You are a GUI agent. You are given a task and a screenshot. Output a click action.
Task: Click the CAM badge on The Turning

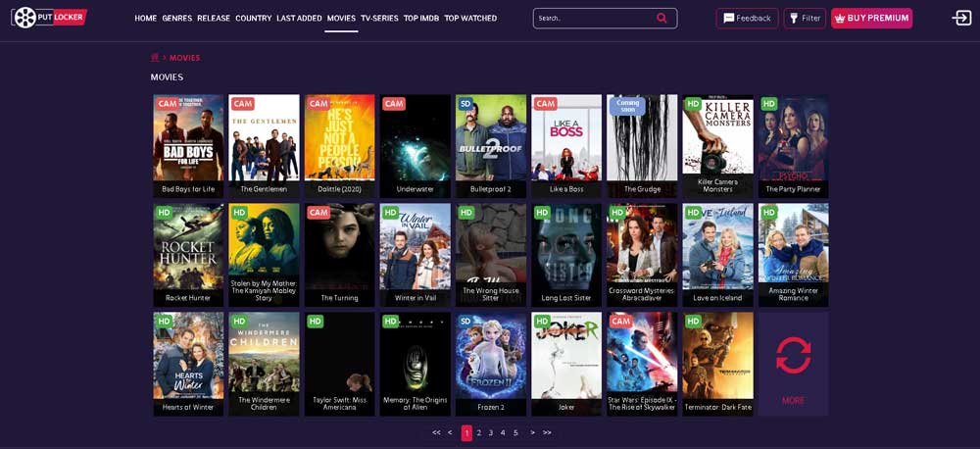(318, 213)
